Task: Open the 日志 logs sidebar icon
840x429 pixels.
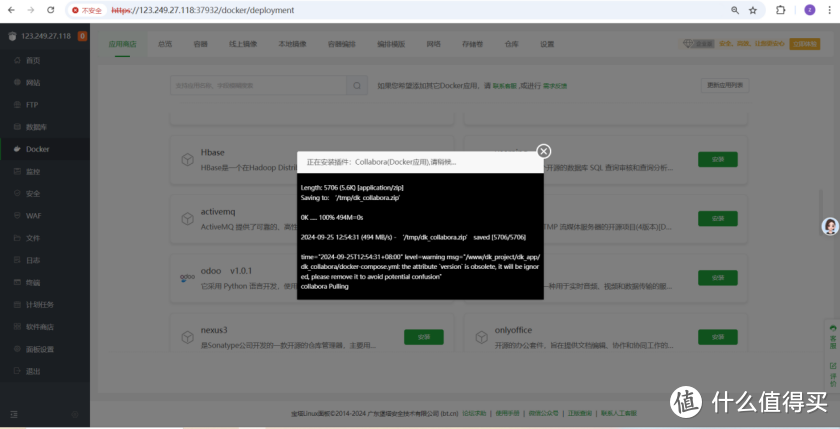Action: pos(17,260)
